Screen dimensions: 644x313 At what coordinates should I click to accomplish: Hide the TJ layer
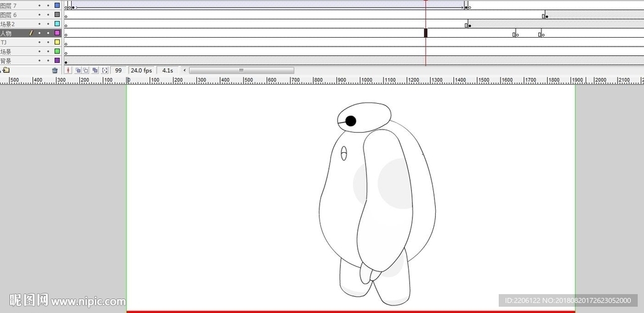tap(40, 42)
